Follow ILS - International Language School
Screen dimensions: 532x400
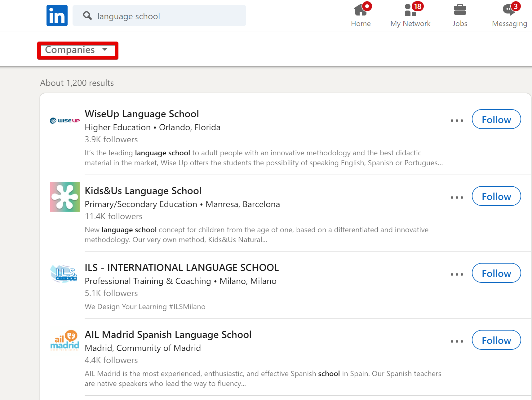pyautogui.click(x=496, y=273)
